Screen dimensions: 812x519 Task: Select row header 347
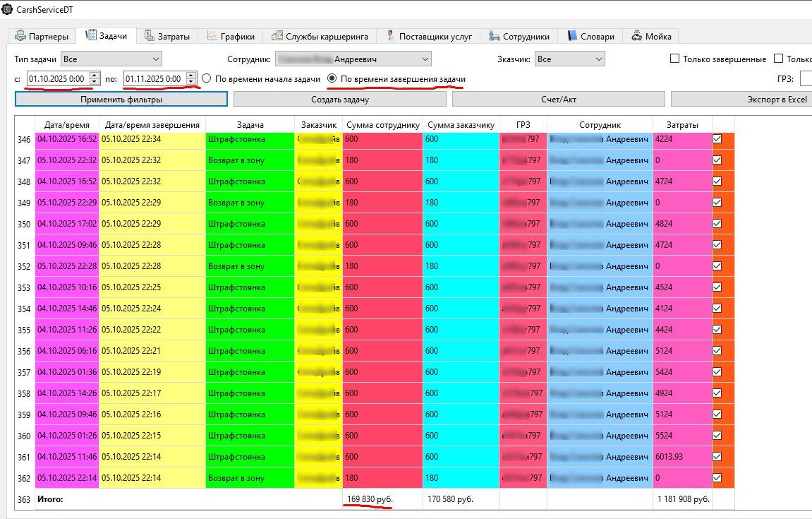25,160
